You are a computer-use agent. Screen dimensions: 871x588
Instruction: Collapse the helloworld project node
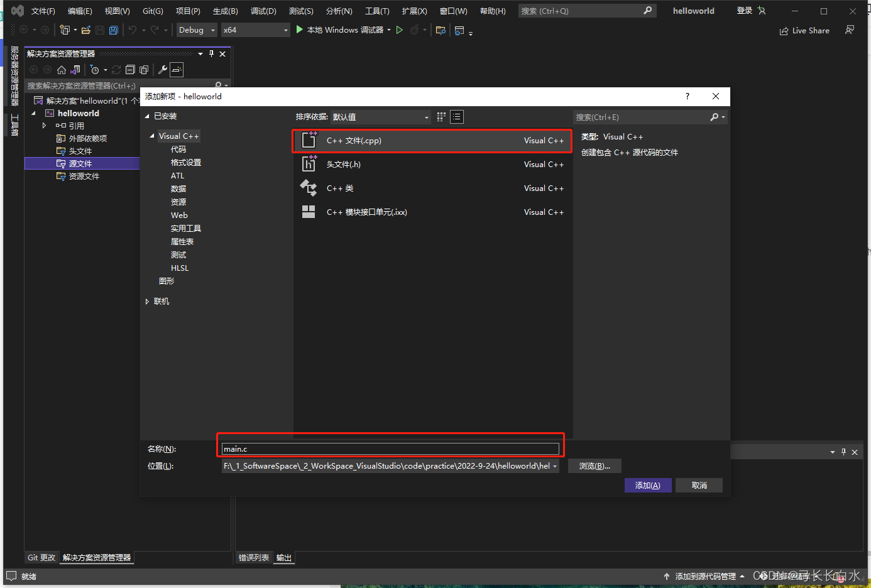[x=34, y=113]
